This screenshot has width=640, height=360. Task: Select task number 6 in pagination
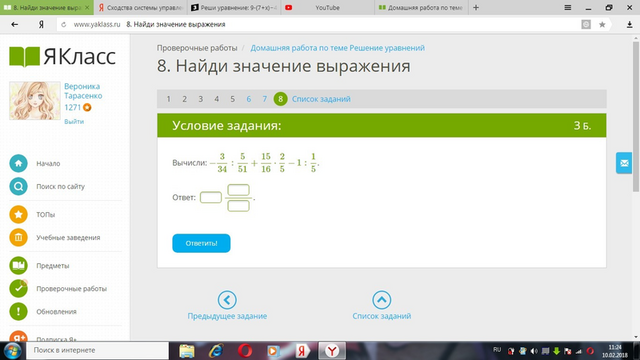pos(249,99)
